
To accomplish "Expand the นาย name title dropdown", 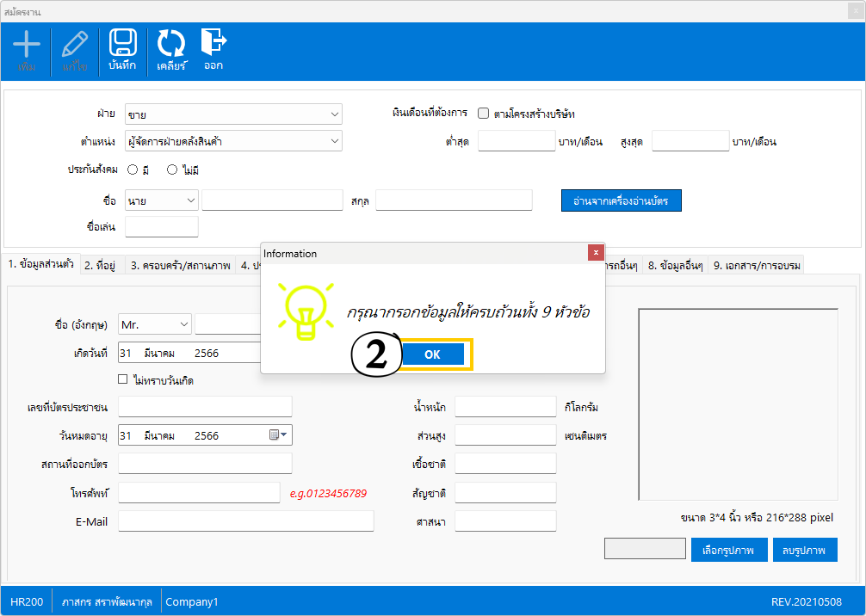I will point(190,200).
